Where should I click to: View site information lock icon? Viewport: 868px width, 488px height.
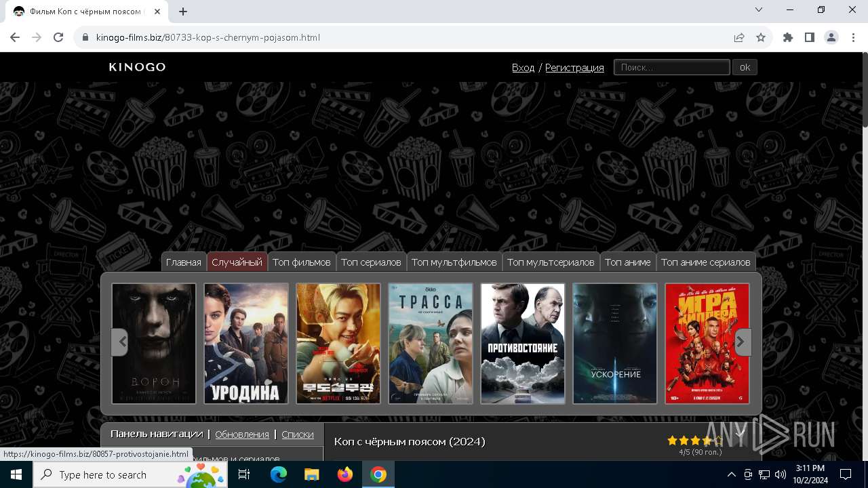click(85, 37)
